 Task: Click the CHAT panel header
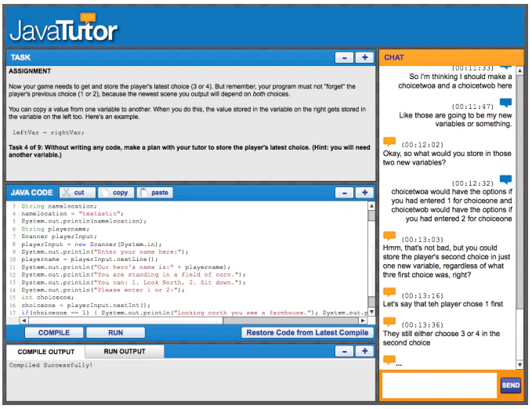[x=451, y=57]
